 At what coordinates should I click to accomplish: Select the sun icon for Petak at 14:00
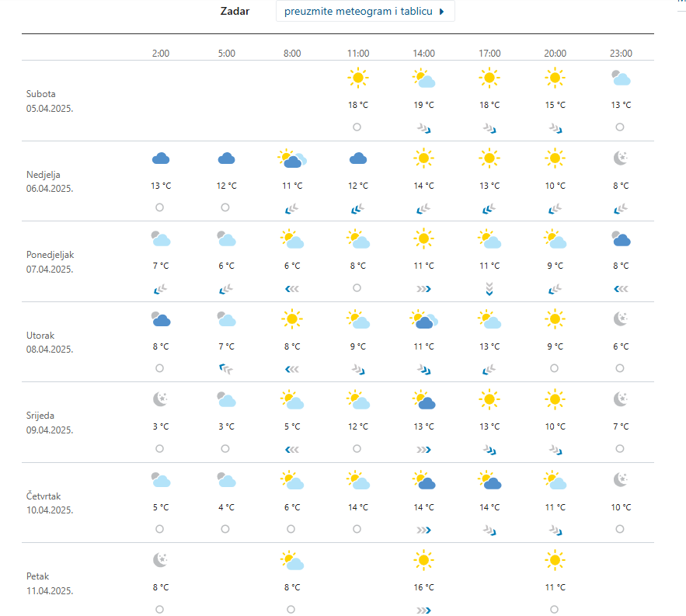point(423,559)
